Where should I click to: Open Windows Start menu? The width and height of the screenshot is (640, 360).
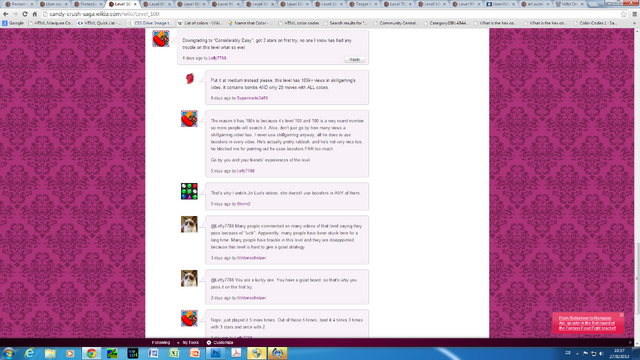(9, 353)
